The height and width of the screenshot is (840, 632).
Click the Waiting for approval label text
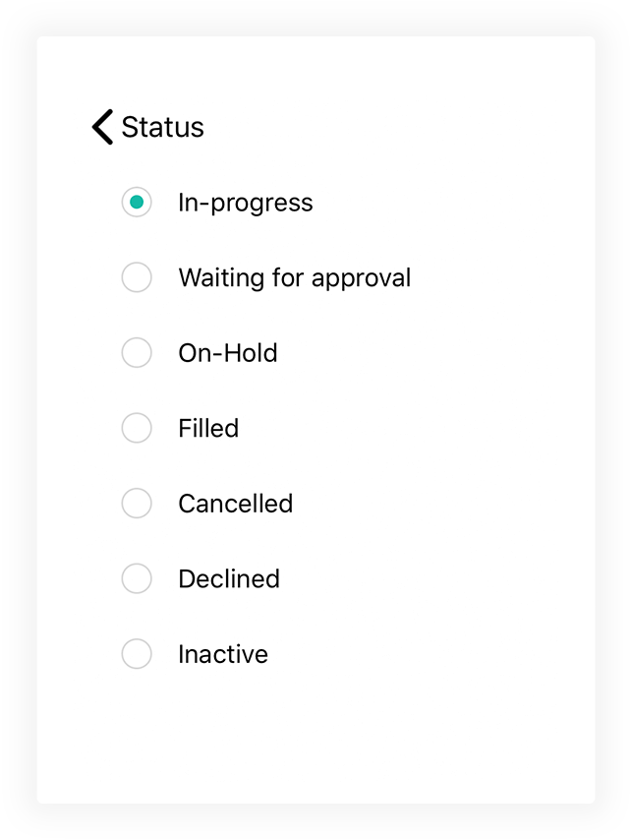pyautogui.click(x=294, y=277)
